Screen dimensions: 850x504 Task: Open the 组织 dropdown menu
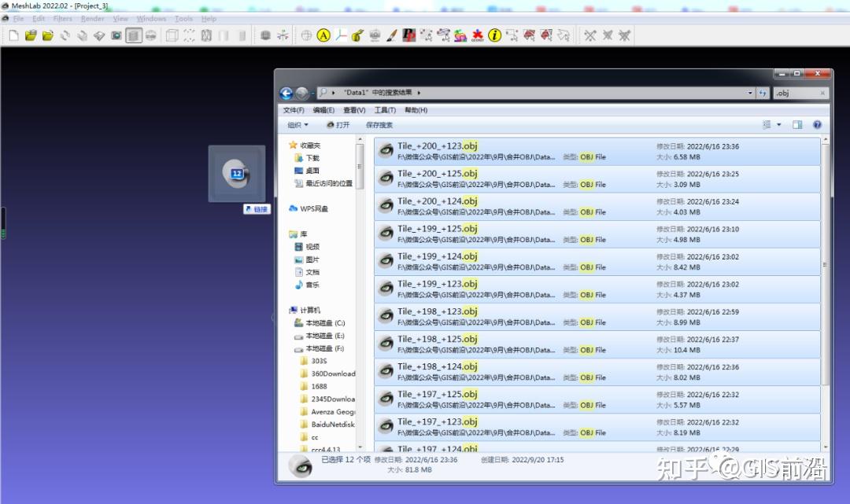point(297,125)
